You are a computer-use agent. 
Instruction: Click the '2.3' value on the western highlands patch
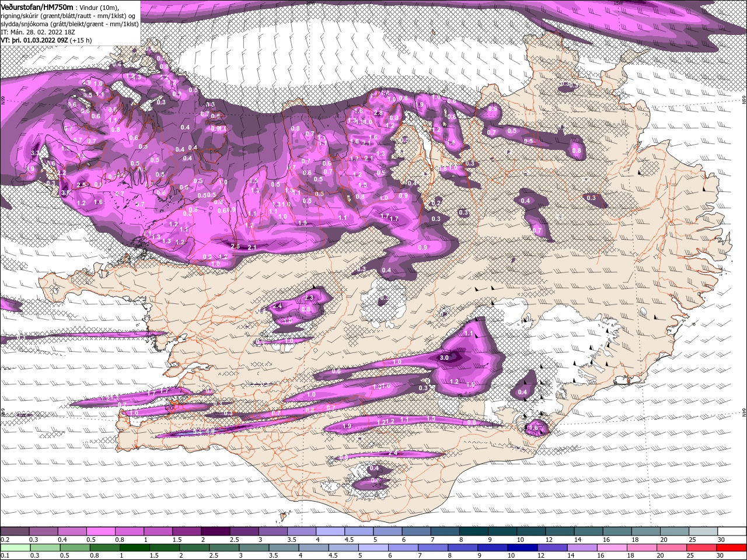pos(309,297)
